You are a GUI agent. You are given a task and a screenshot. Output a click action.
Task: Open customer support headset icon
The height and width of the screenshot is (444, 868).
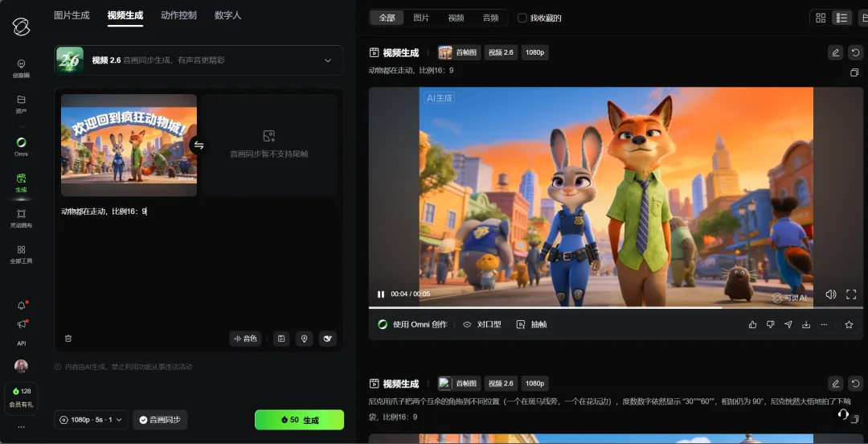(843, 414)
